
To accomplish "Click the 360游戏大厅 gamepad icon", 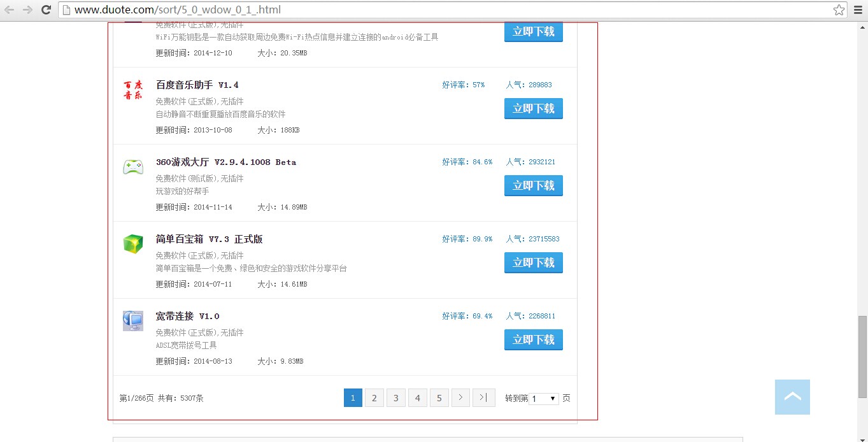I will (x=132, y=166).
